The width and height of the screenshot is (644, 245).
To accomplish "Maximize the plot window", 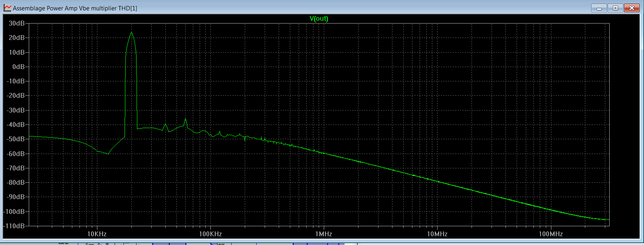I will point(615,8).
